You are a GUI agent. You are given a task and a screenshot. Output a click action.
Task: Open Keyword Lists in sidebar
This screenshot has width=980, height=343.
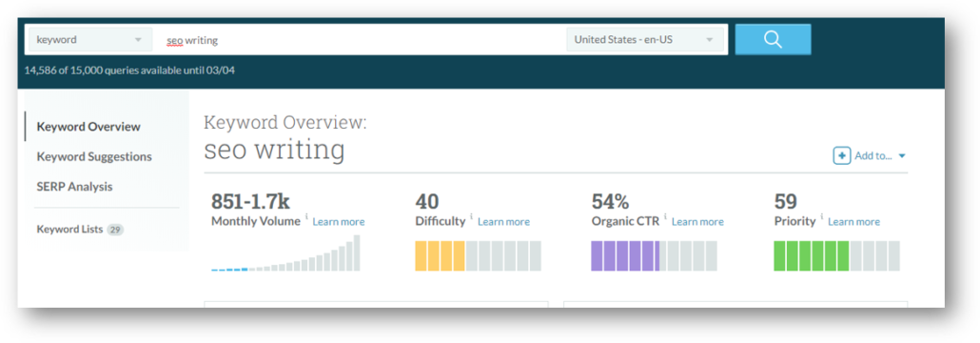click(x=69, y=229)
